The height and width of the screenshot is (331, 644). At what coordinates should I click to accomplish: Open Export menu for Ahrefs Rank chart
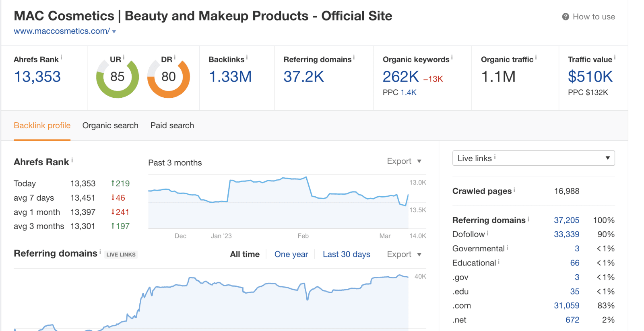pos(404,161)
